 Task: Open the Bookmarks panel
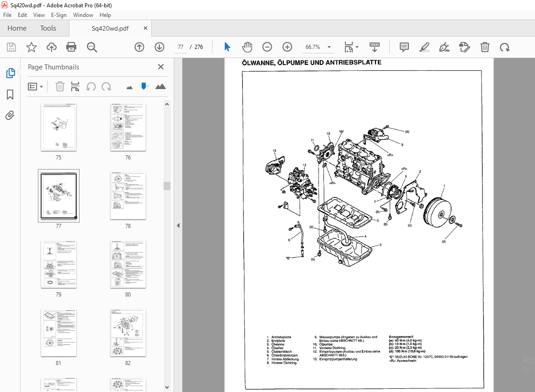click(x=10, y=95)
